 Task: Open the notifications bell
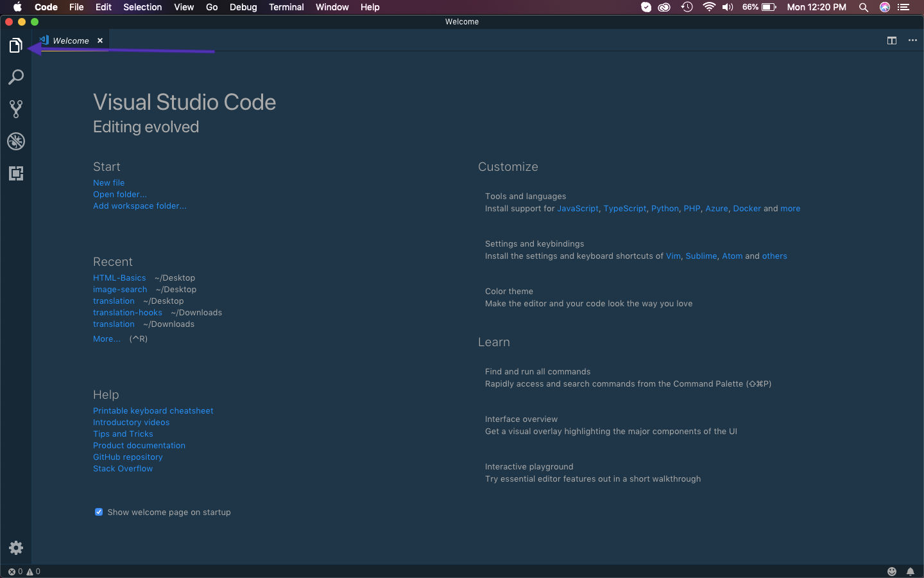[910, 572]
